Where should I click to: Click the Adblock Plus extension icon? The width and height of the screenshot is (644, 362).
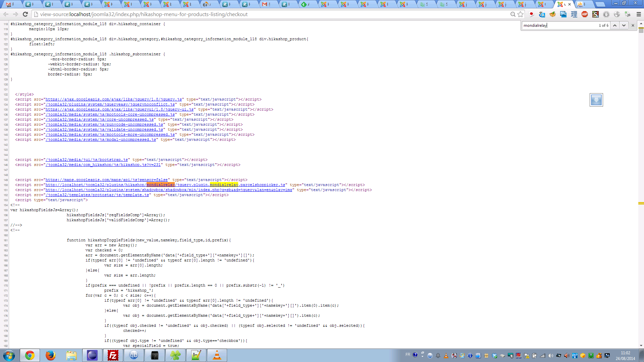[x=585, y=14]
